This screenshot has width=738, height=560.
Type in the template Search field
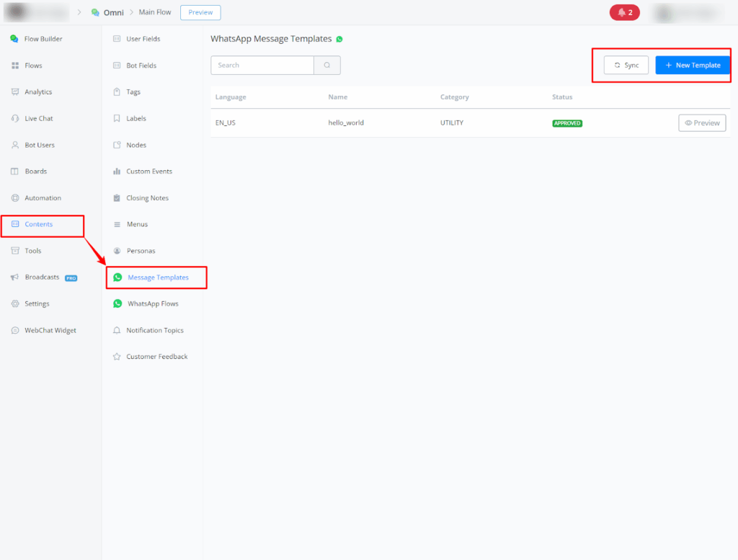pyautogui.click(x=262, y=65)
